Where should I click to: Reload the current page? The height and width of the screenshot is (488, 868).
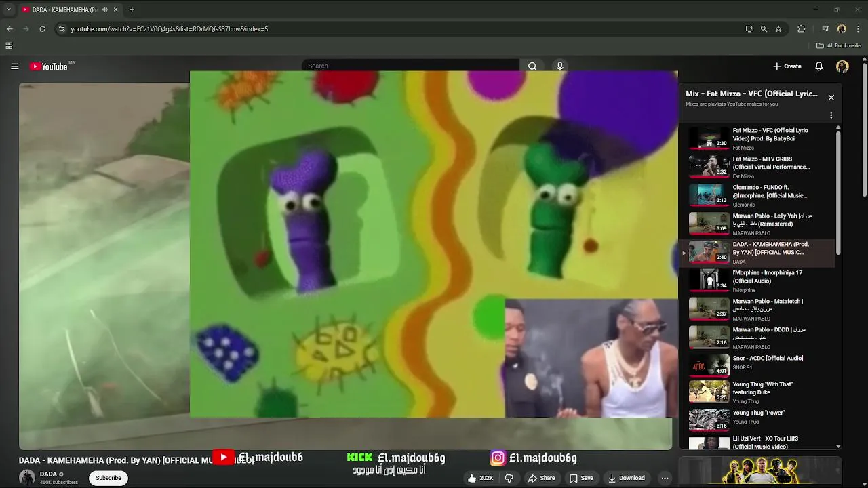click(x=42, y=29)
